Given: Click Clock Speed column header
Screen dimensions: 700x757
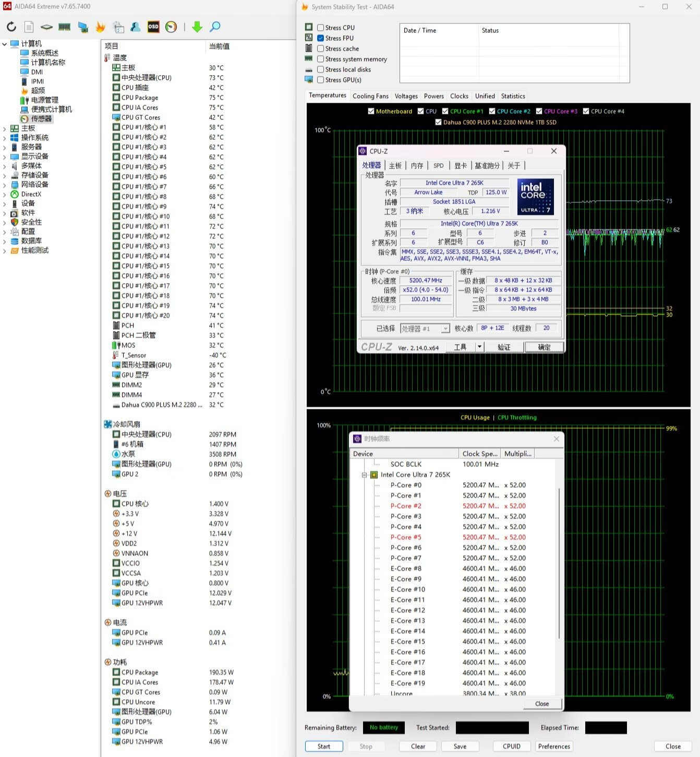Looking at the screenshot, I should click(480, 454).
